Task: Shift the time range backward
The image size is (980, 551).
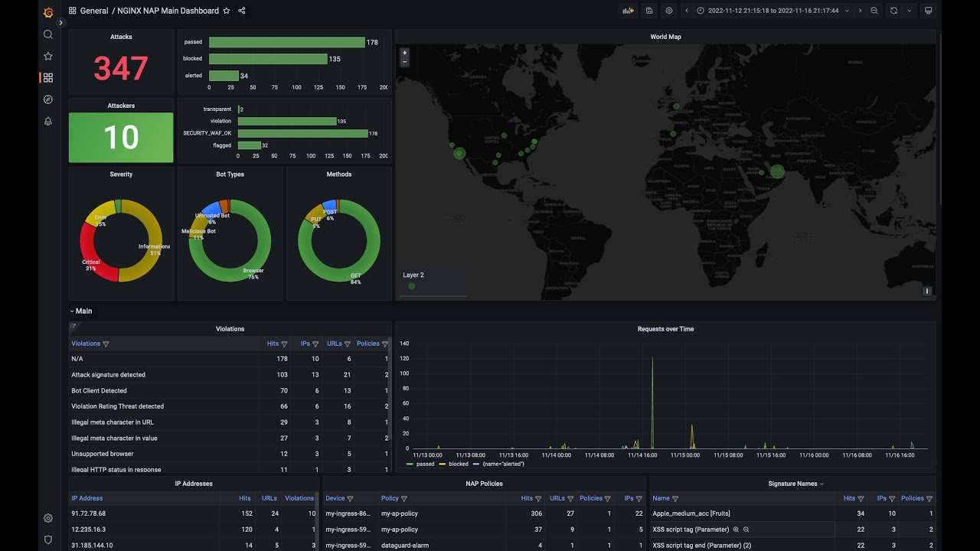Action: coord(687,11)
